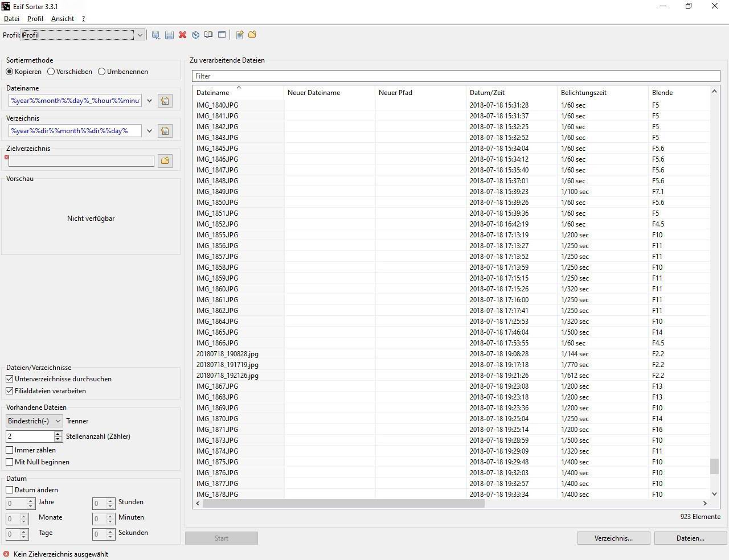Click the table view icon in toolbar
Image resolution: width=729 pixels, height=560 pixels.
coord(222,35)
